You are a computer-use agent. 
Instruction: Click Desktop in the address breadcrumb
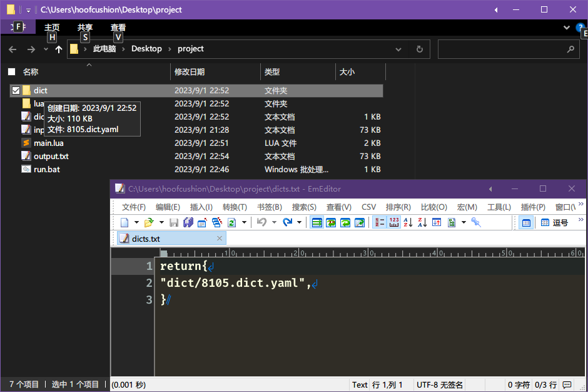click(x=146, y=49)
